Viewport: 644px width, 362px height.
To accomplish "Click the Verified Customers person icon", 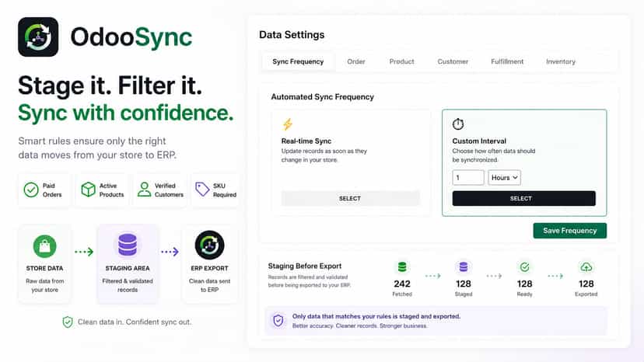I will 144,190.
